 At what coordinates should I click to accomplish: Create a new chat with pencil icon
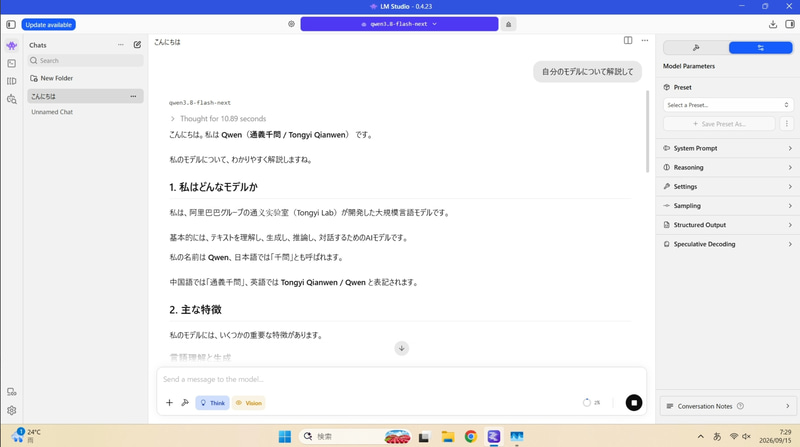[x=137, y=45]
